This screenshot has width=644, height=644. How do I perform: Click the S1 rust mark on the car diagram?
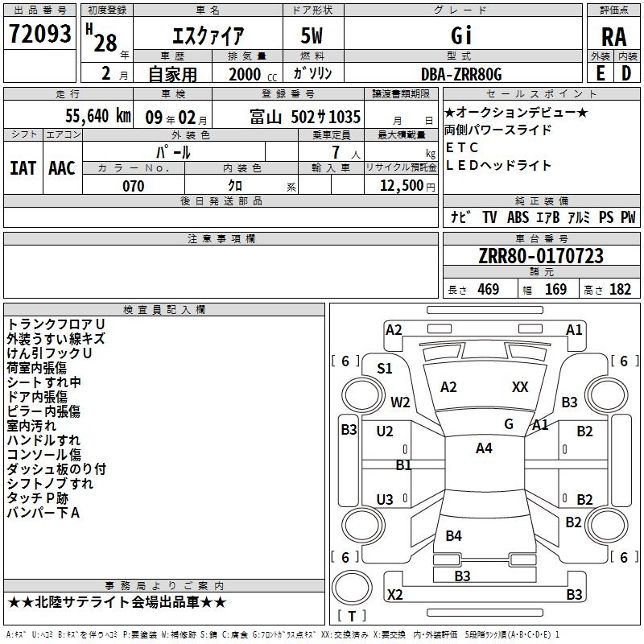pos(385,369)
